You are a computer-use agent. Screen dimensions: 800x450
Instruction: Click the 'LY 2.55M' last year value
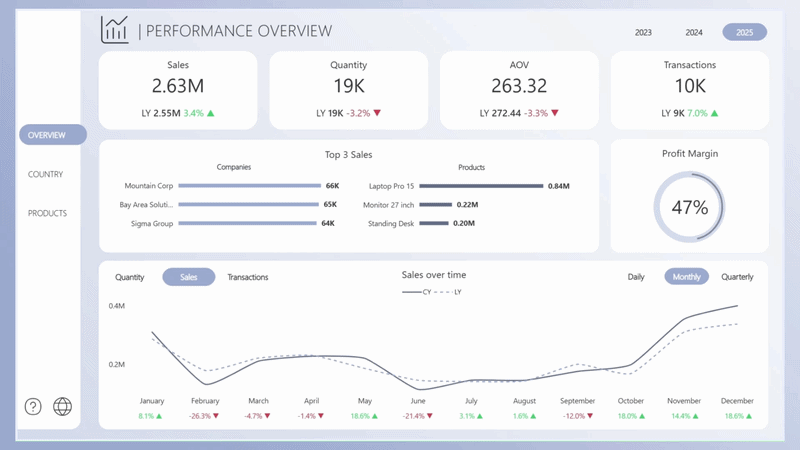click(161, 113)
